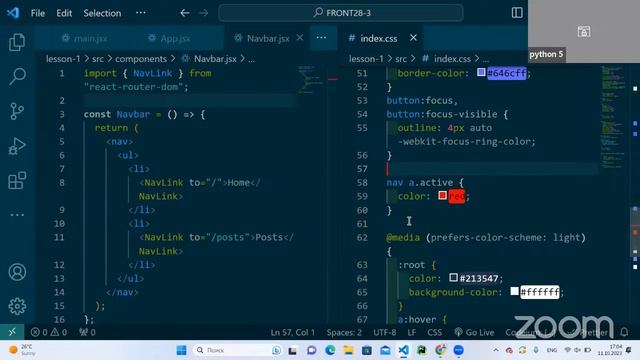Click the "/posts" string on line 11

[228, 237]
